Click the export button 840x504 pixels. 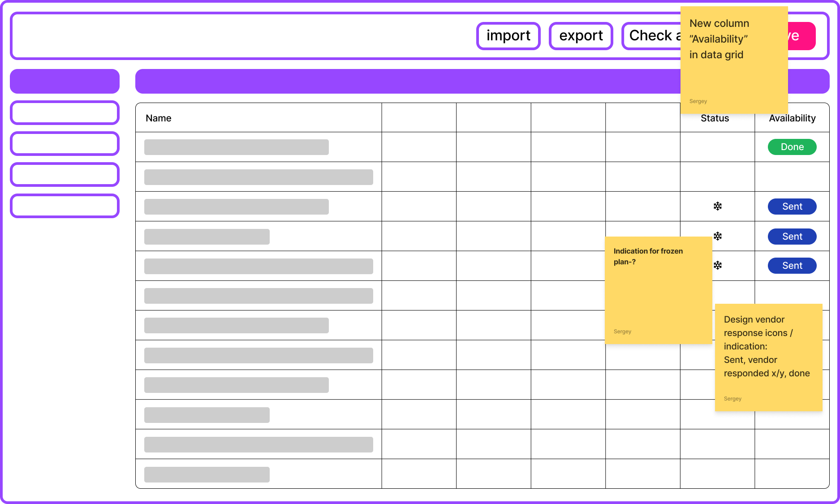[x=581, y=36]
